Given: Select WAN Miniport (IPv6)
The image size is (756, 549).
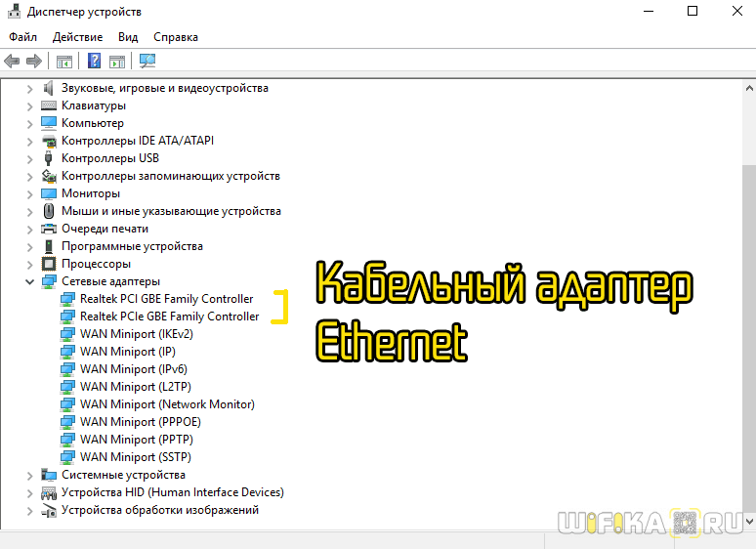Looking at the screenshot, I should pyautogui.click(x=134, y=369).
